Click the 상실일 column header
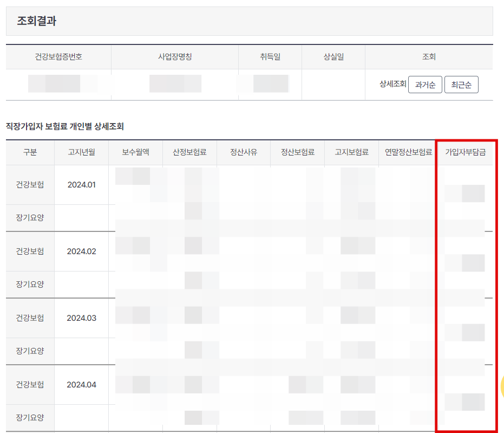 pyautogui.click(x=332, y=57)
